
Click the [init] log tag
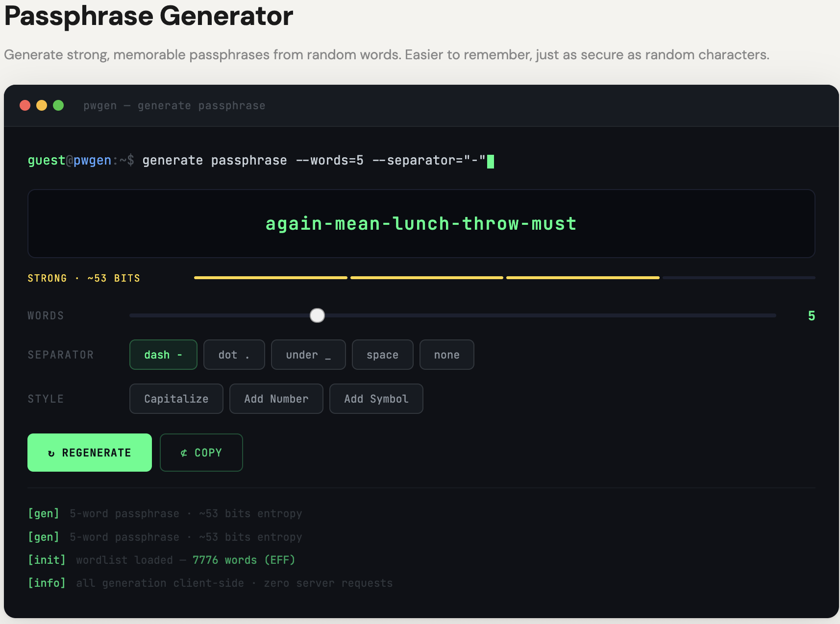pos(47,560)
